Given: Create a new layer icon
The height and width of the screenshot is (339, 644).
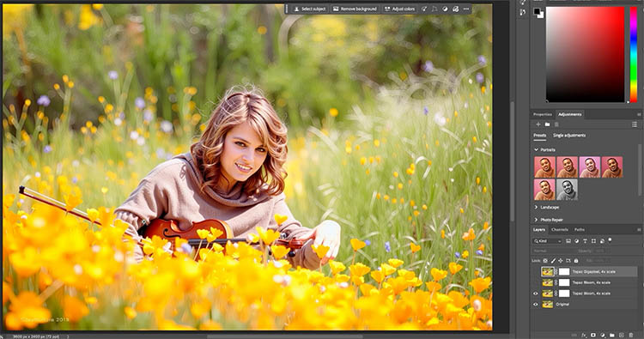Looking at the screenshot, I should tap(622, 336).
